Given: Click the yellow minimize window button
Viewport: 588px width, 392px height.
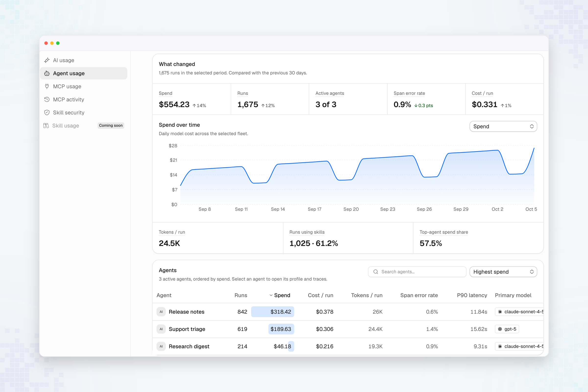Looking at the screenshot, I should (52, 43).
